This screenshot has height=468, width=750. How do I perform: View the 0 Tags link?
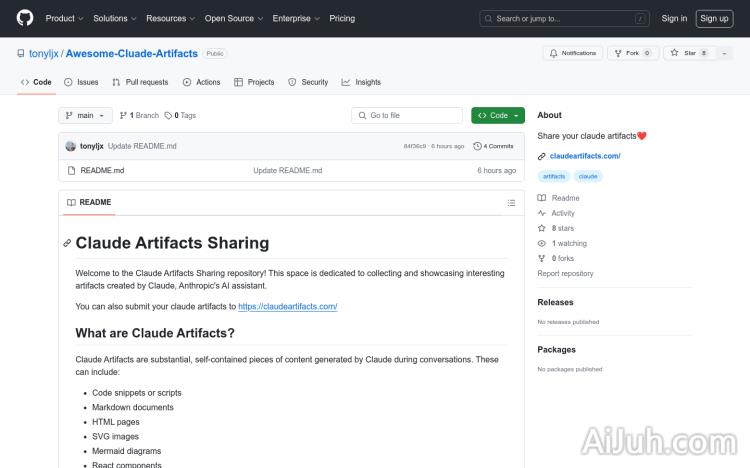(x=180, y=115)
